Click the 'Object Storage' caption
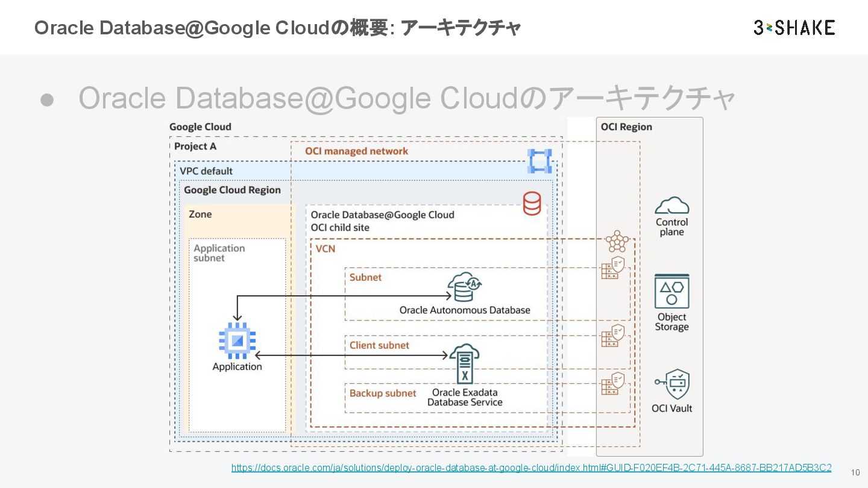 (671, 322)
